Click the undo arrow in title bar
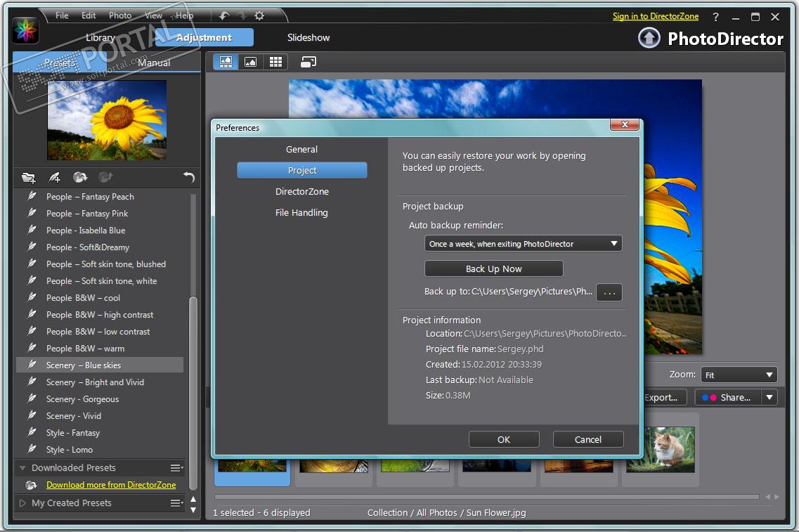 [x=223, y=15]
